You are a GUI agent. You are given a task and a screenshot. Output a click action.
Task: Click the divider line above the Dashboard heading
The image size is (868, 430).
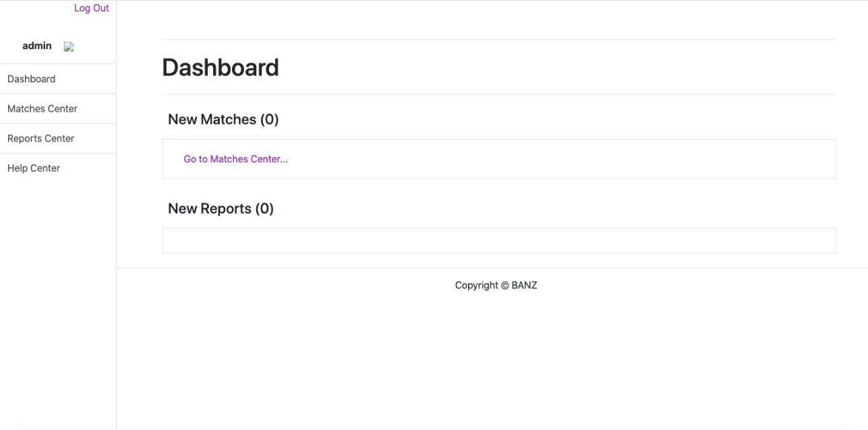pyautogui.click(x=498, y=40)
